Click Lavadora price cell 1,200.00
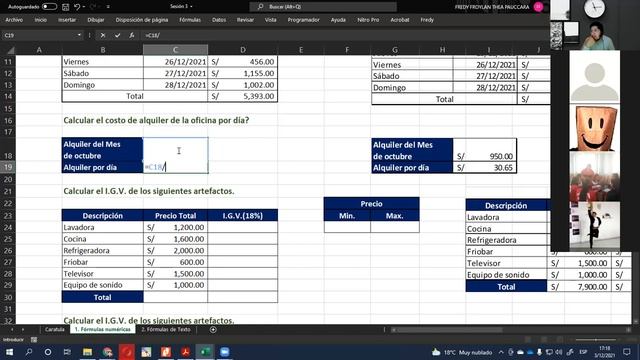The width and height of the screenshot is (640, 360). (x=176, y=227)
